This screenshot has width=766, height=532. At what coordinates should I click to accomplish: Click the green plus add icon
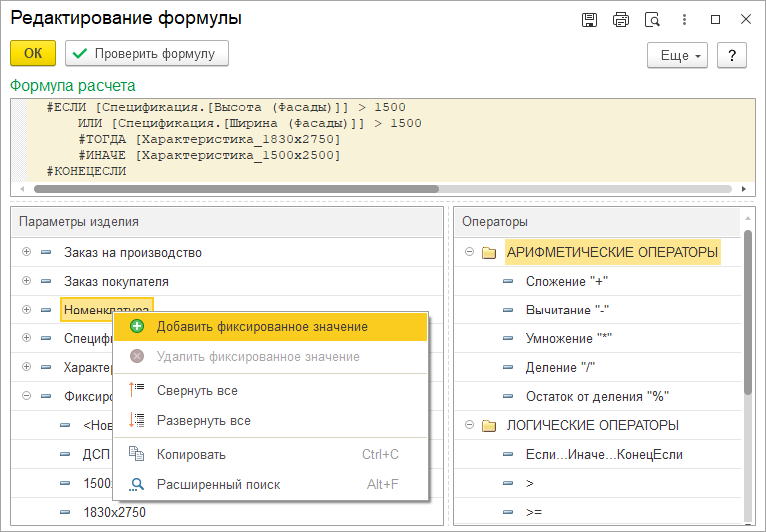tap(137, 327)
